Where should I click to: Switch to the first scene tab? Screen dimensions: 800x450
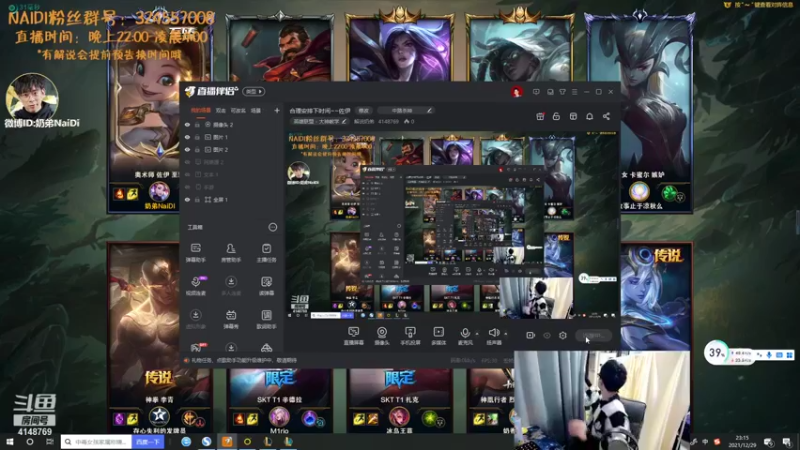[201, 110]
